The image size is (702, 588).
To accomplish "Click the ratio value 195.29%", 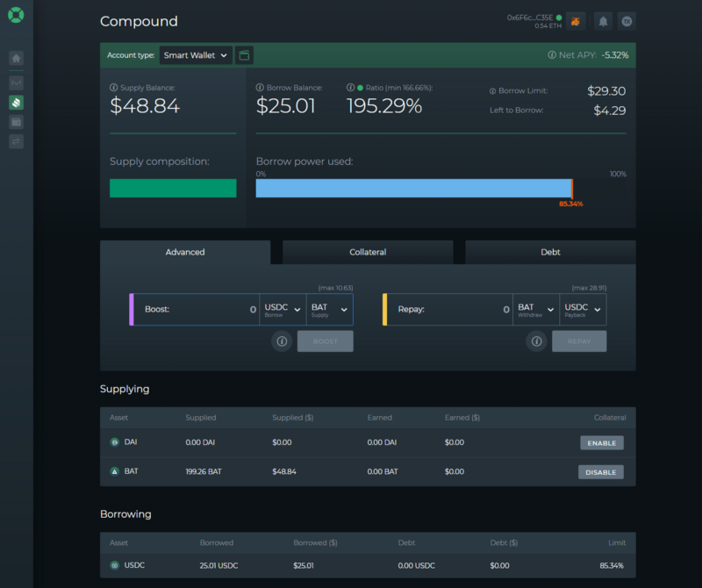I will click(384, 105).
